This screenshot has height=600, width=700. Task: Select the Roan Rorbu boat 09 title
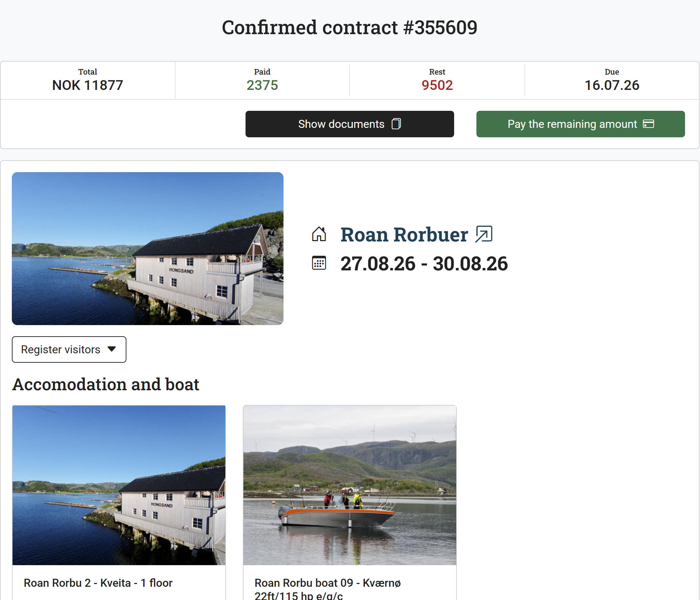coord(328,589)
